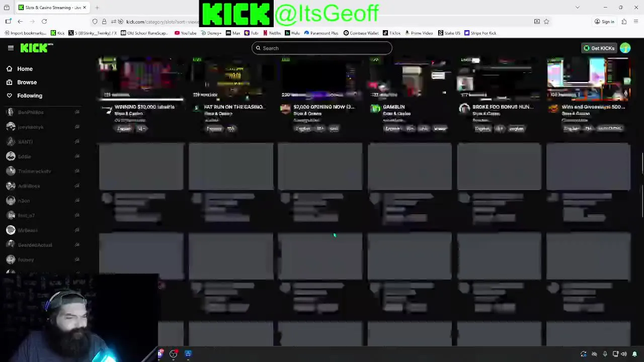
Task: Open 'FAT RUN ON THE CASINO' stream title
Action: [233, 107]
